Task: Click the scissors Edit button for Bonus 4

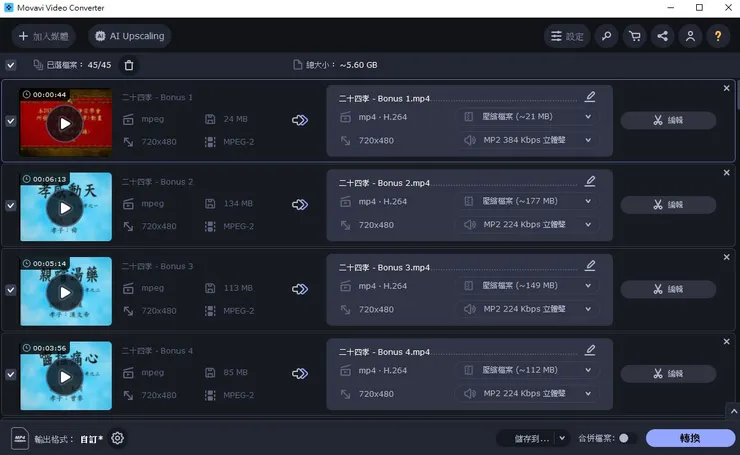Action: point(668,374)
